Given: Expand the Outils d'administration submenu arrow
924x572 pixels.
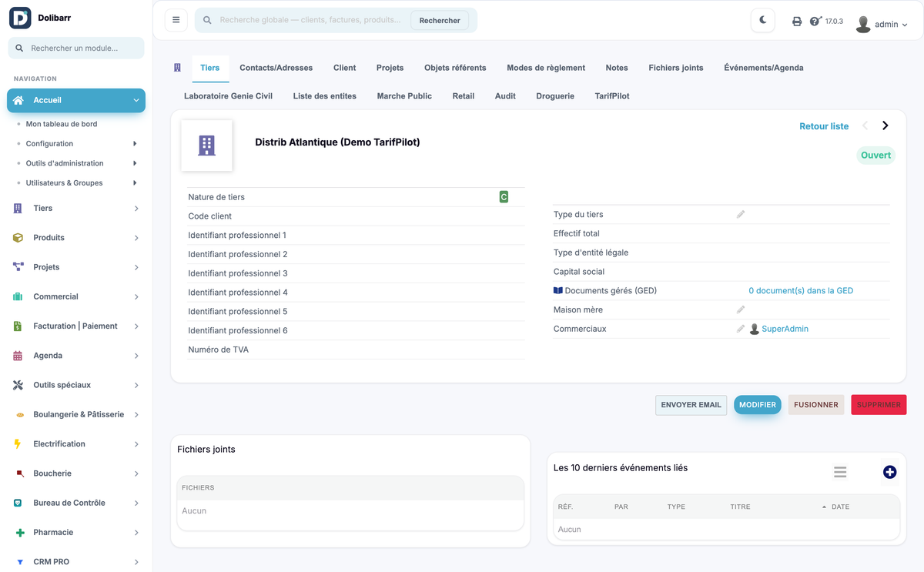Looking at the screenshot, I should (x=135, y=163).
